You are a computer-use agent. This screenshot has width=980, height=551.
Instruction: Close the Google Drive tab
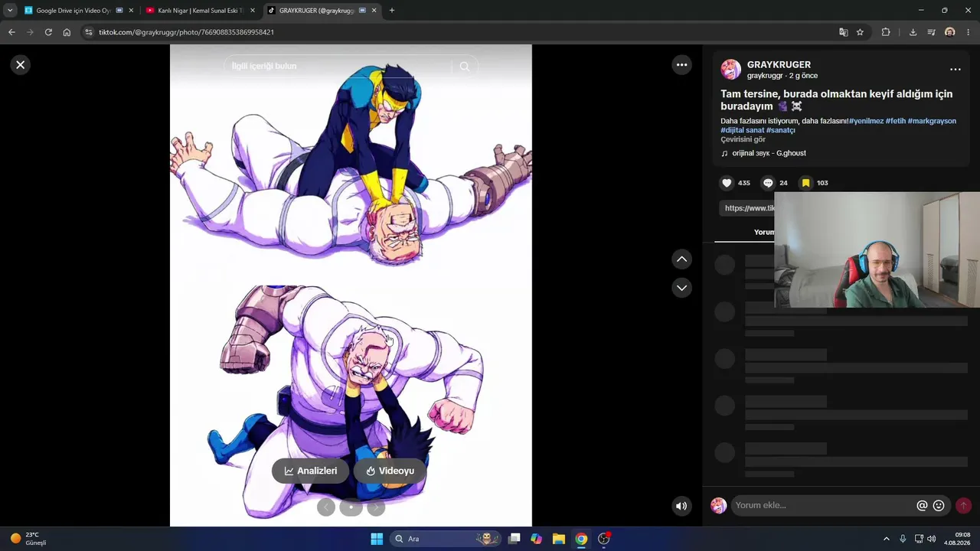click(131, 11)
